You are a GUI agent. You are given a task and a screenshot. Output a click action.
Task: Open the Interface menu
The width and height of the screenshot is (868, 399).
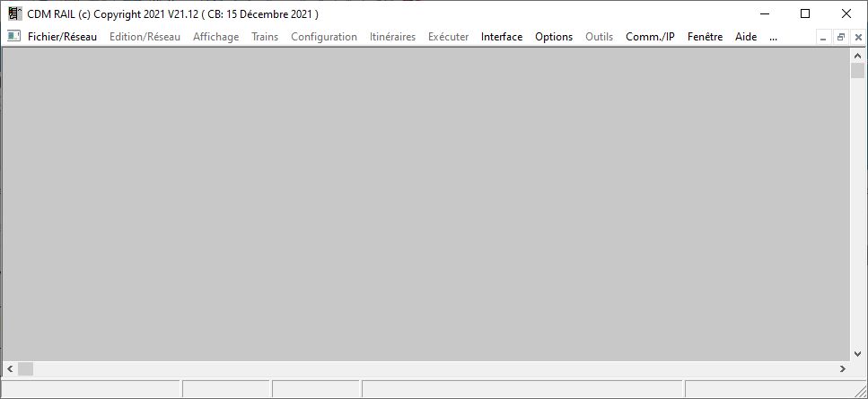(x=502, y=37)
